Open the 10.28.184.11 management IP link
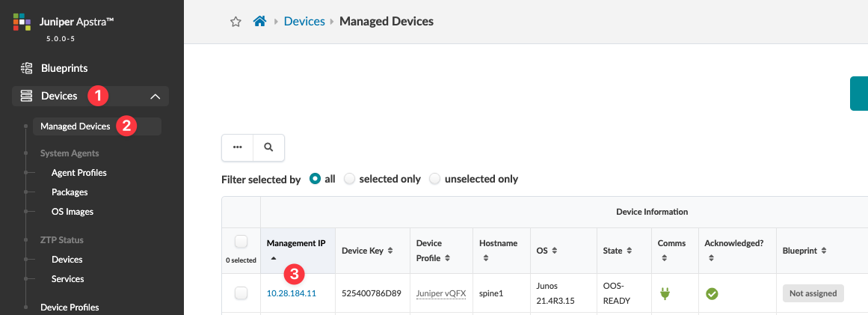Image resolution: width=868 pixels, height=315 pixels. click(x=291, y=294)
